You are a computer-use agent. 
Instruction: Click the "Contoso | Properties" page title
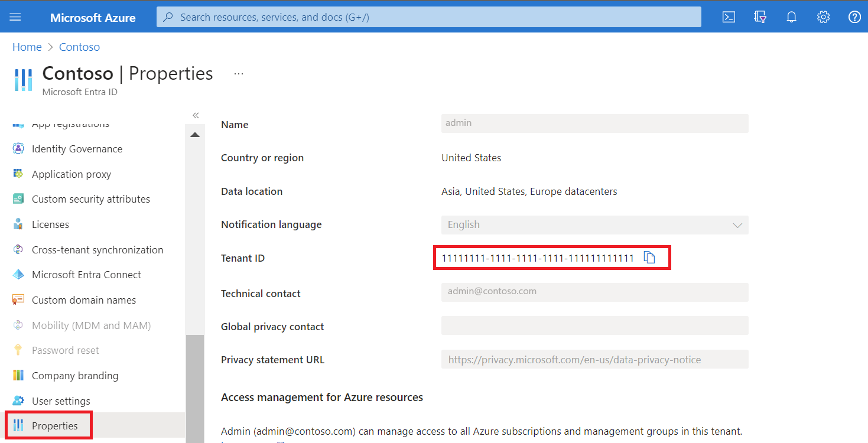128,73
